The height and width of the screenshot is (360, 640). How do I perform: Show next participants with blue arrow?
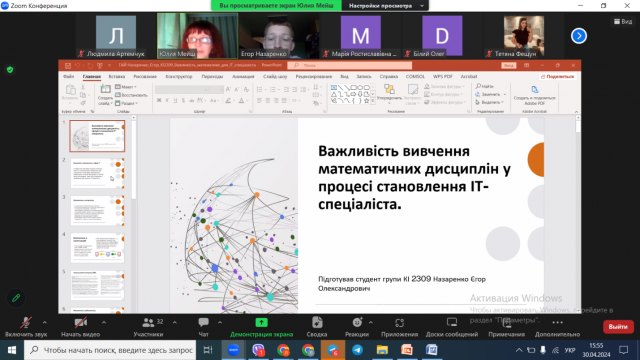579,36
